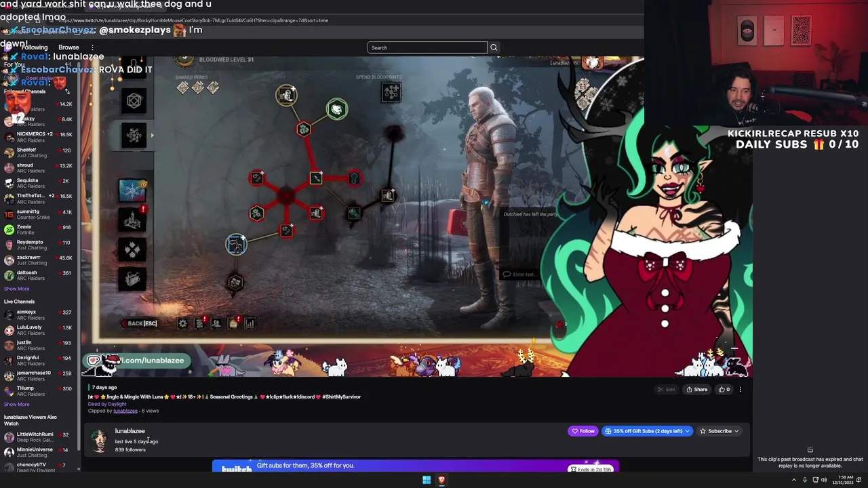Screen dimensions: 868x488
Task: Click the chat replay expired notice
Action: pos(810,462)
